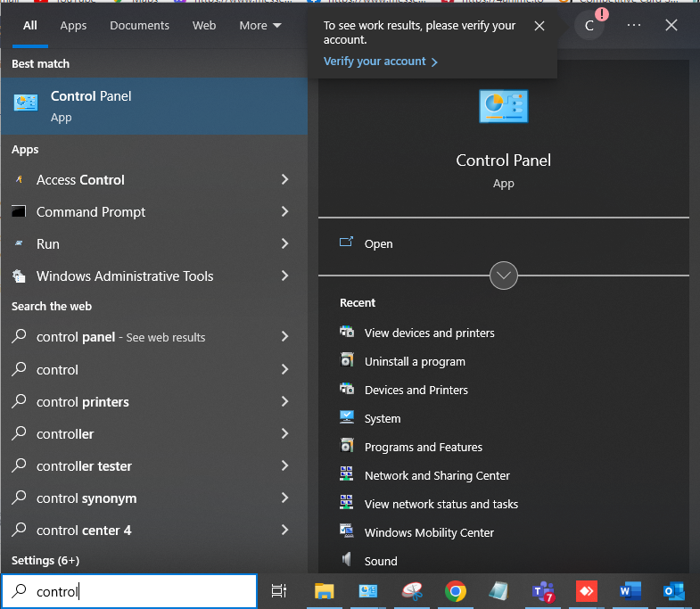This screenshot has height=609, width=700.
Task: Open Microsoft Teams taskbar icon
Action: [543, 592]
